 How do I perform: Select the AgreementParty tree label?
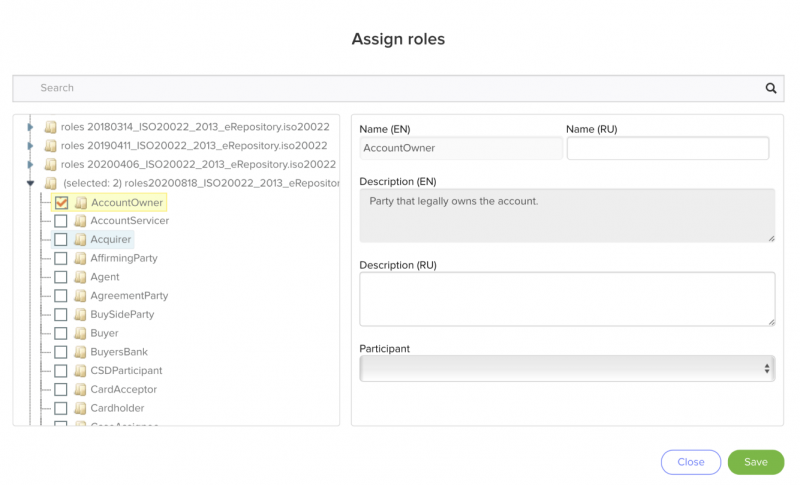[129, 296]
